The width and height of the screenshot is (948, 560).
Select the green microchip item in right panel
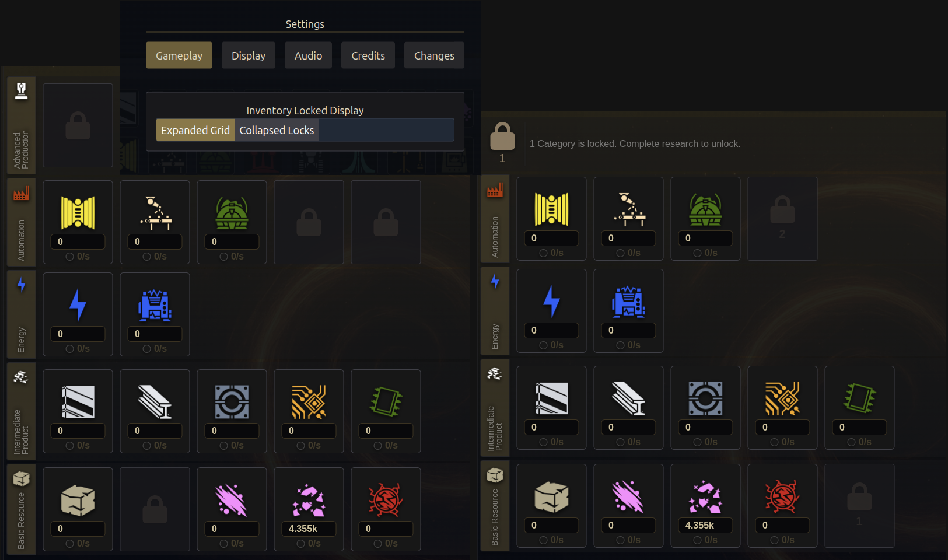pyautogui.click(x=859, y=408)
